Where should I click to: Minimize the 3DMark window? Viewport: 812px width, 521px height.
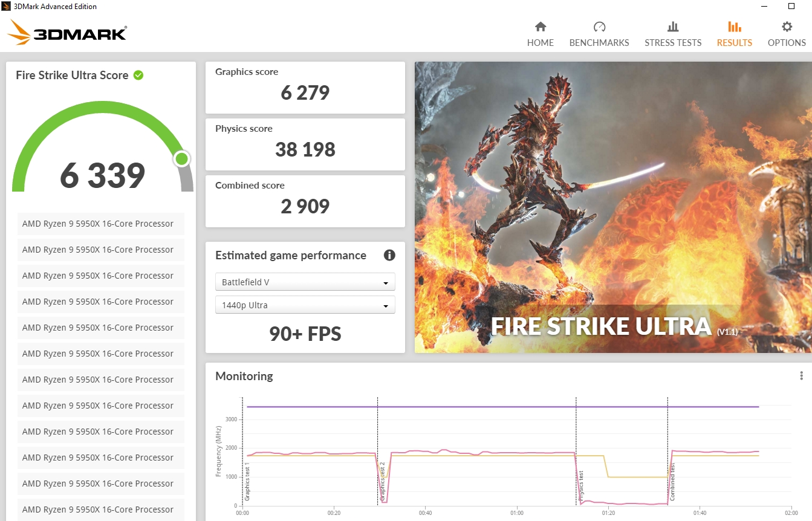(x=765, y=6)
